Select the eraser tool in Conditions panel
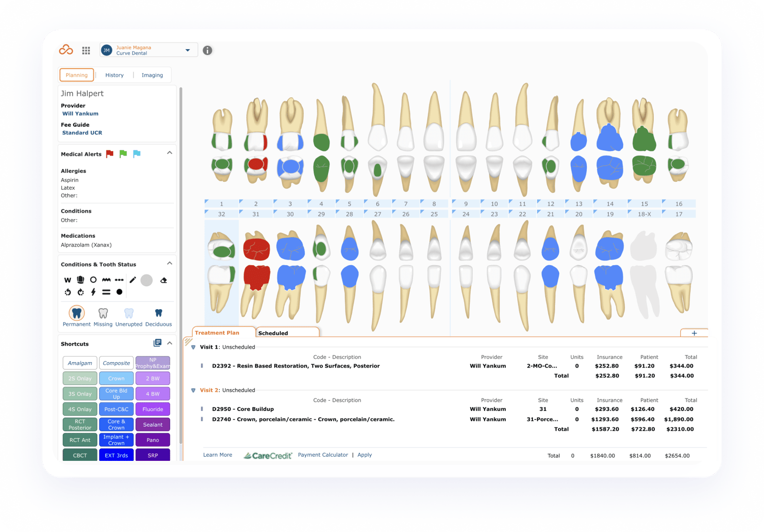The height and width of the screenshot is (532, 764). [164, 281]
